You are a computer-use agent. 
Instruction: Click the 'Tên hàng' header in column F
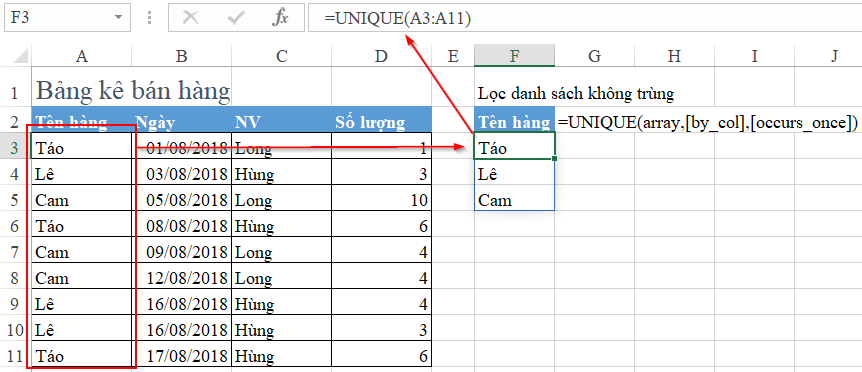[515, 121]
